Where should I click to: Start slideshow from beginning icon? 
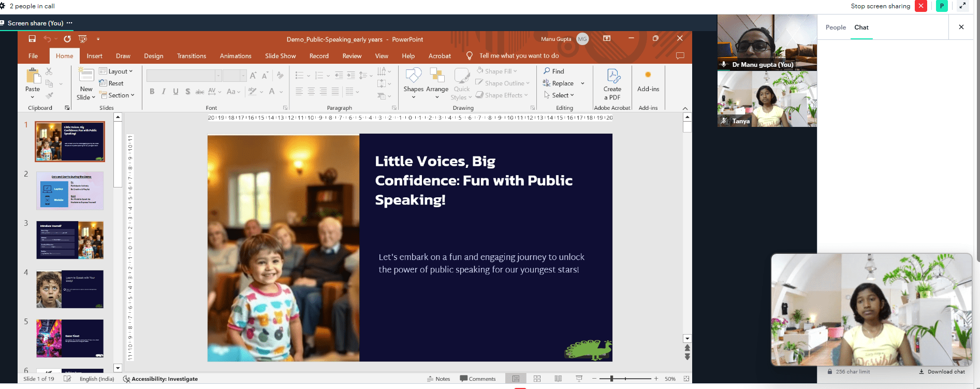pos(82,39)
